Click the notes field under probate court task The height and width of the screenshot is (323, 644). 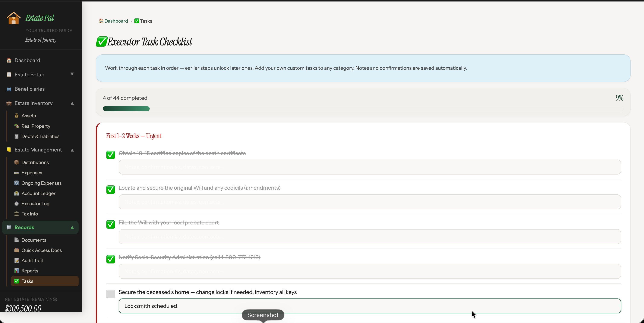click(x=369, y=236)
